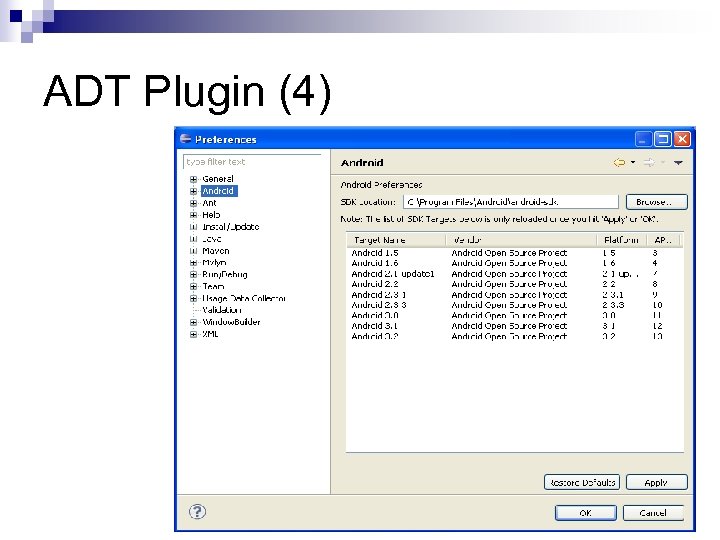Image resolution: width=720 pixels, height=540 pixels.
Task: Expand the Maven tree node
Action: tap(193, 251)
